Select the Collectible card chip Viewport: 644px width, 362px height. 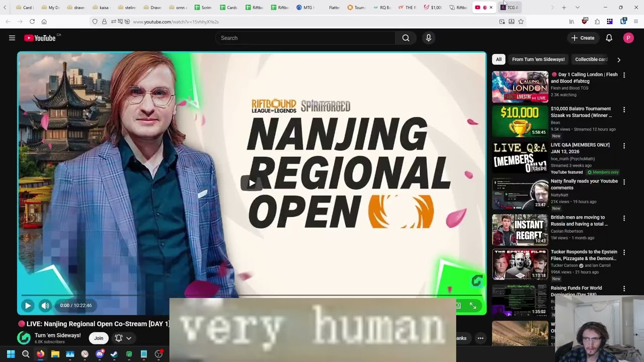pyautogui.click(x=591, y=59)
